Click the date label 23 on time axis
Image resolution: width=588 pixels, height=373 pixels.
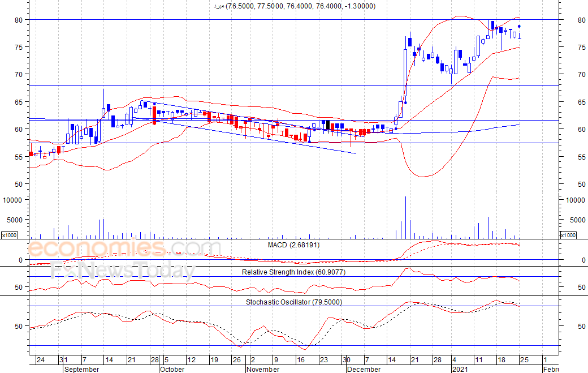click(x=323, y=360)
